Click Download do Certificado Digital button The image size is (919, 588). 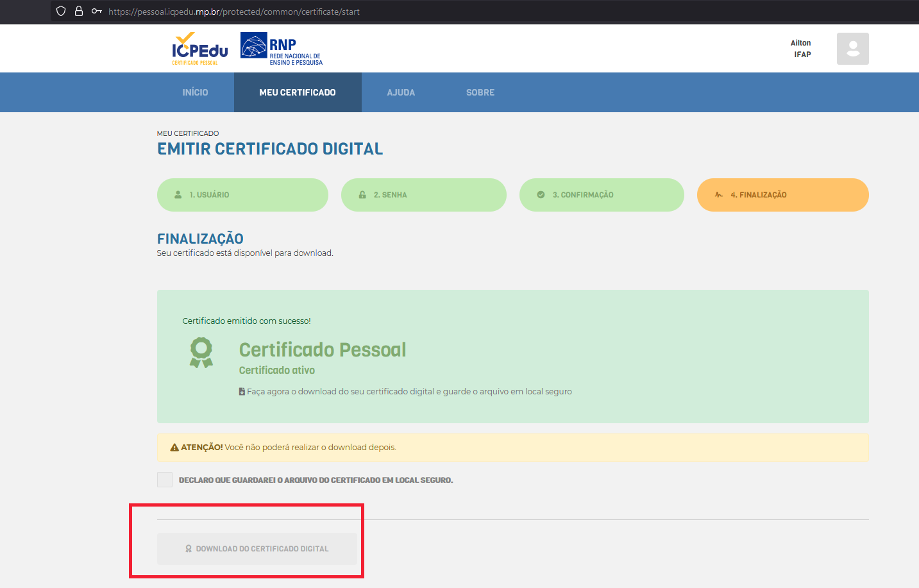257,549
